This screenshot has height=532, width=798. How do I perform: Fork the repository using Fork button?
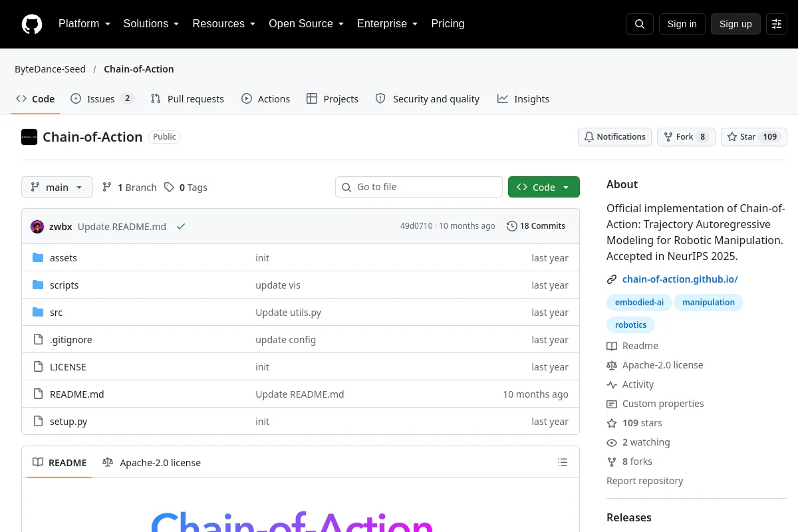(x=686, y=137)
